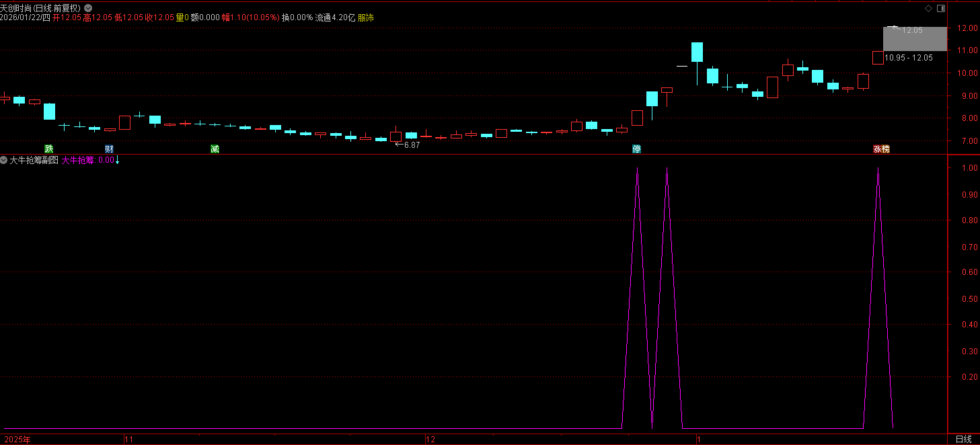
Task: Open the dropdown beside 天创时尚 (日线.前复权)
Action: 88,8
